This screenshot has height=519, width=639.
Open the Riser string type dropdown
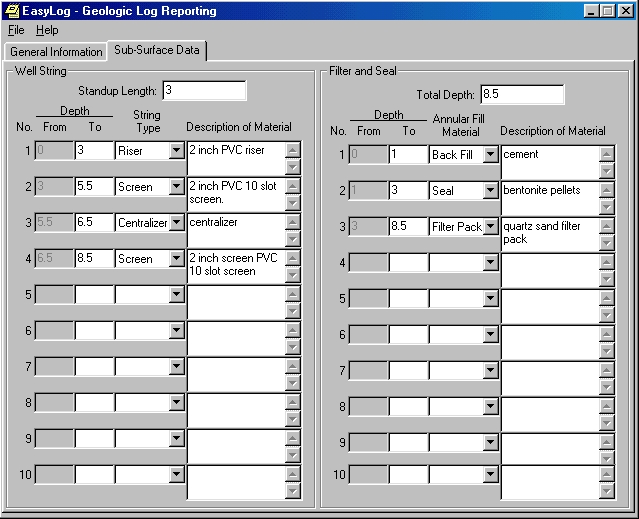click(176, 150)
